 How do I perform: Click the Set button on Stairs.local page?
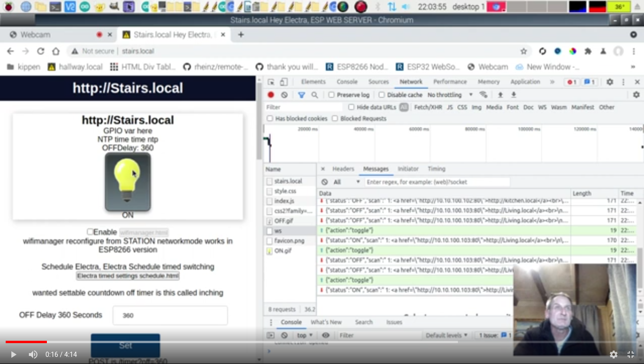click(125, 346)
